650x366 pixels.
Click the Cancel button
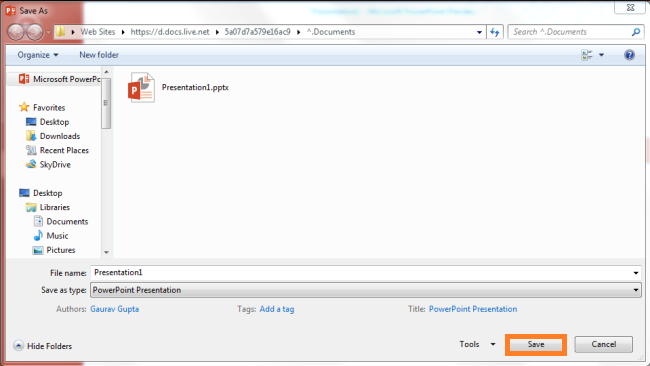tap(604, 344)
